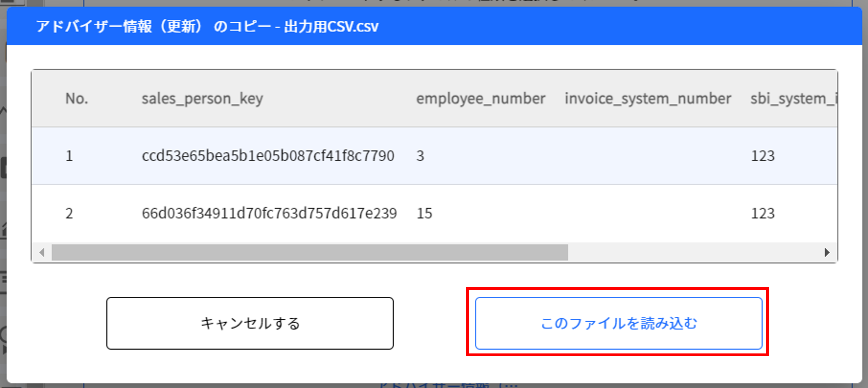Viewport: 868px width, 388px height.
Task: Click the empty scrollbar track right side
Action: pyautogui.click(x=694, y=252)
